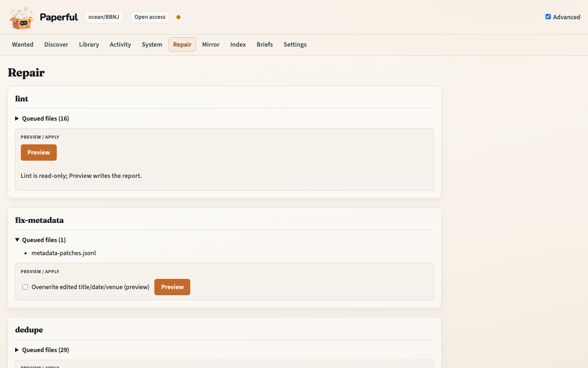Click the Paperful box logo icon
This screenshot has width=588, height=368.
click(x=22, y=18)
